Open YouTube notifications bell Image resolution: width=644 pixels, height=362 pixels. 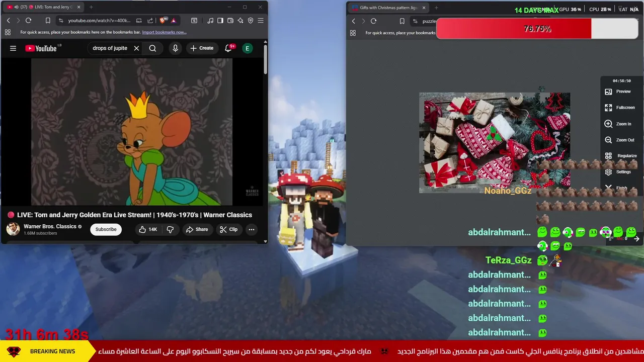tap(228, 48)
